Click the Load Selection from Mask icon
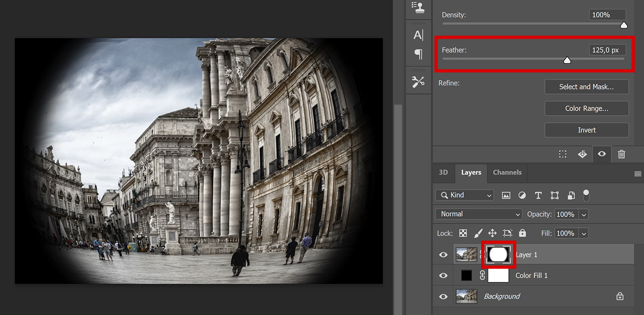The height and width of the screenshot is (315, 644). click(x=563, y=154)
